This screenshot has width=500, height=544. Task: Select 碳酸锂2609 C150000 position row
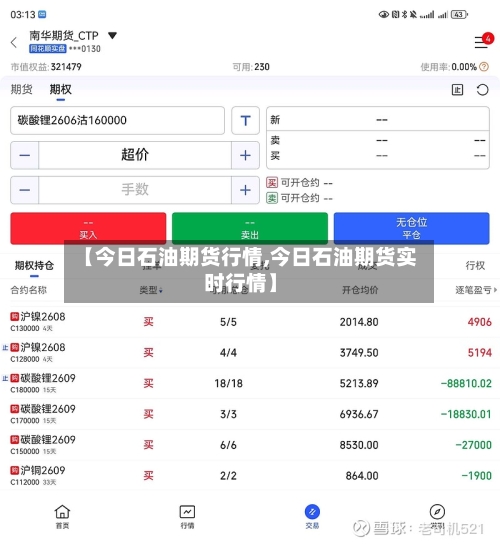(250, 445)
